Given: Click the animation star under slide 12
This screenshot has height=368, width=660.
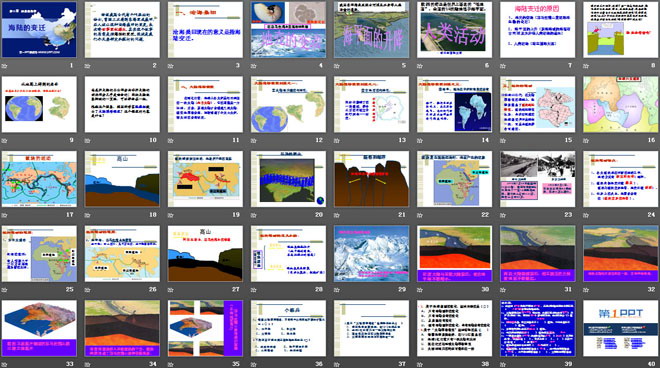Looking at the screenshot, I should [254, 141].
